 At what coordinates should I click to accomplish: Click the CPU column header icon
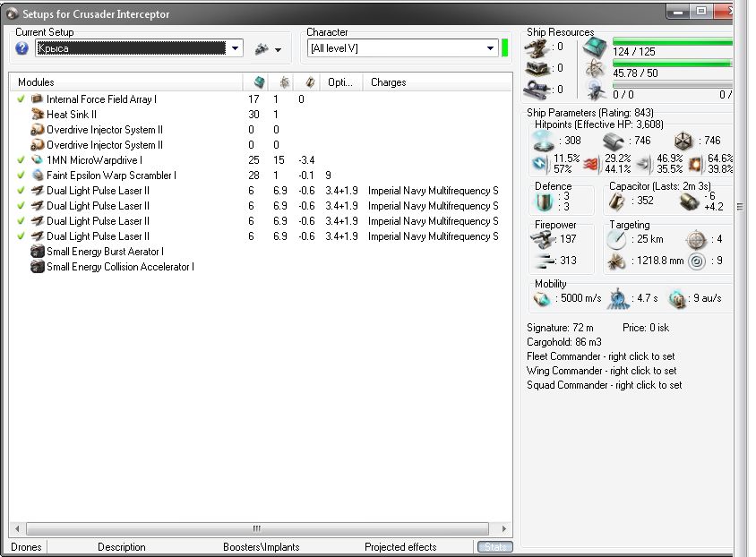tap(260, 82)
